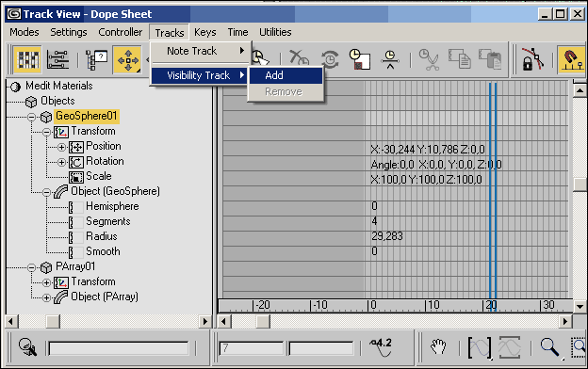The height and width of the screenshot is (369, 588).
Task: Click the controller window's scroll right arrow
Action: (204, 321)
